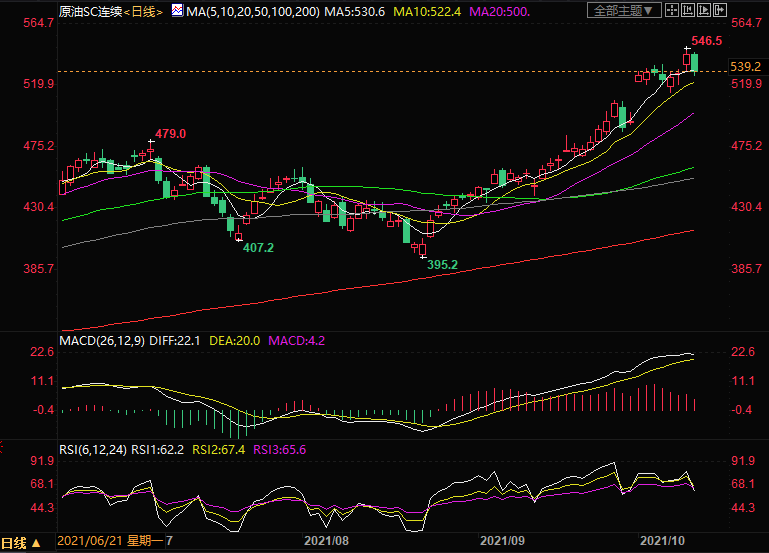The width and height of the screenshot is (769, 553).
Task: Click the 546.5 high price marker
Action: 706,41
